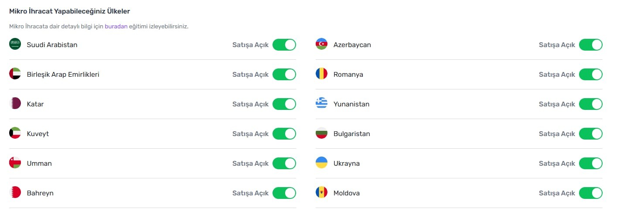Open the 'buradan' training link
The image size is (644, 222).
tap(116, 26)
